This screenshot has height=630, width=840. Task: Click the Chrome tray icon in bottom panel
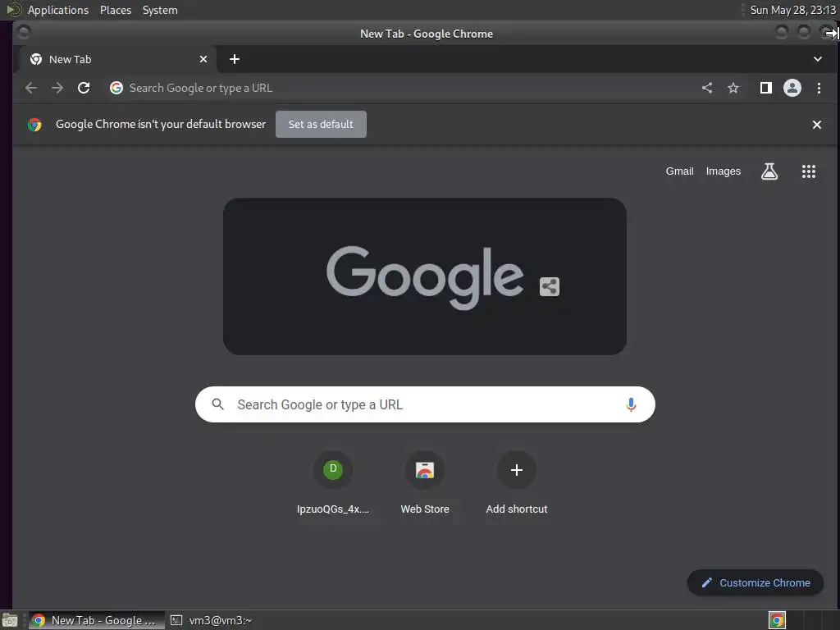777,620
